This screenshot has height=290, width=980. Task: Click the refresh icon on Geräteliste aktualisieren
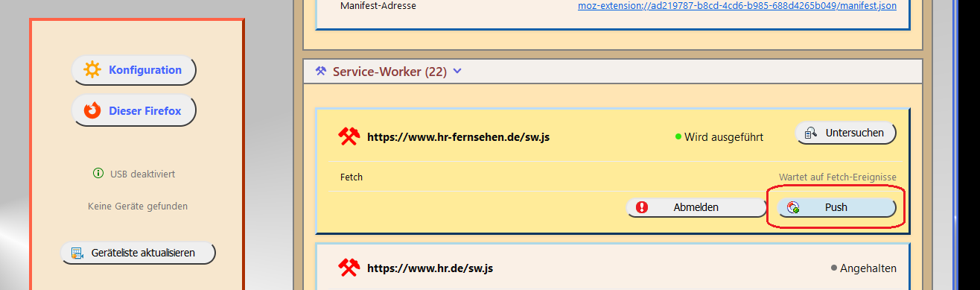tap(77, 253)
